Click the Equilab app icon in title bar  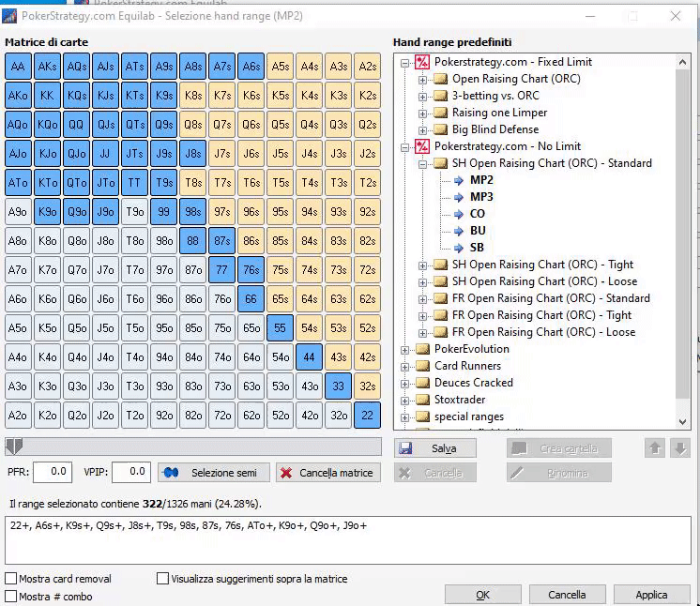click(x=9, y=16)
